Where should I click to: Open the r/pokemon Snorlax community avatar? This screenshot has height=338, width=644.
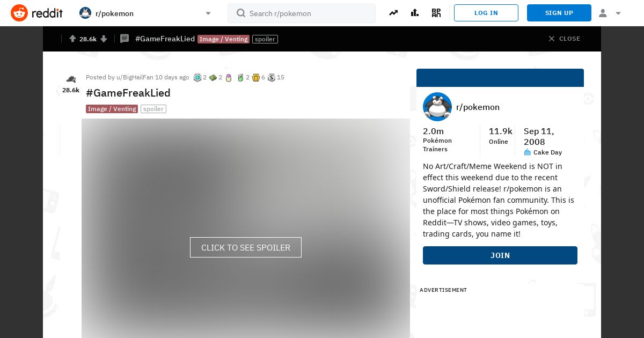[437, 107]
